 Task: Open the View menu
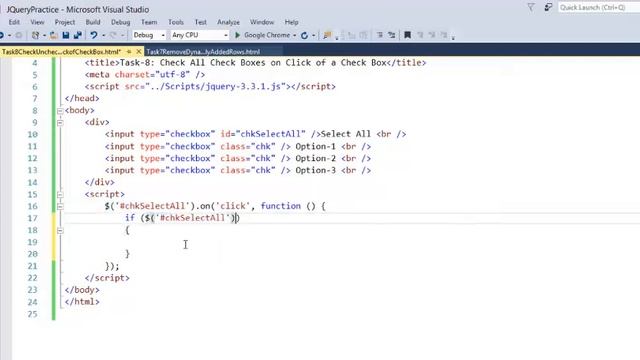pos(37,22)
